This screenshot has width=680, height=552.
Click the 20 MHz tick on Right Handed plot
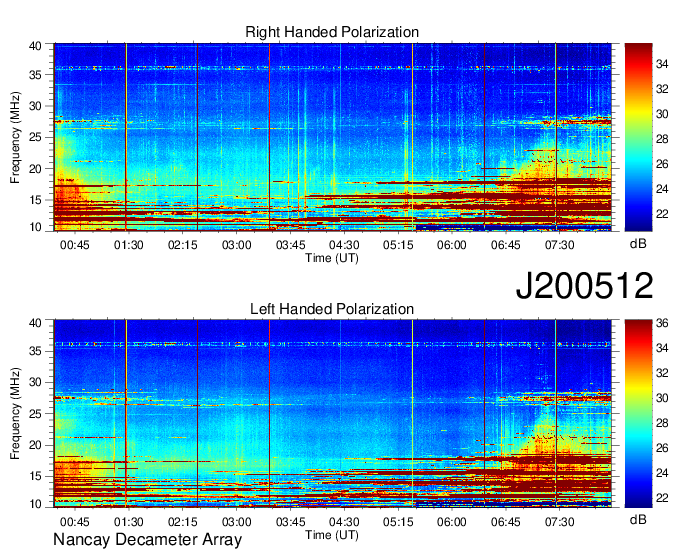[x=35, y=169]
